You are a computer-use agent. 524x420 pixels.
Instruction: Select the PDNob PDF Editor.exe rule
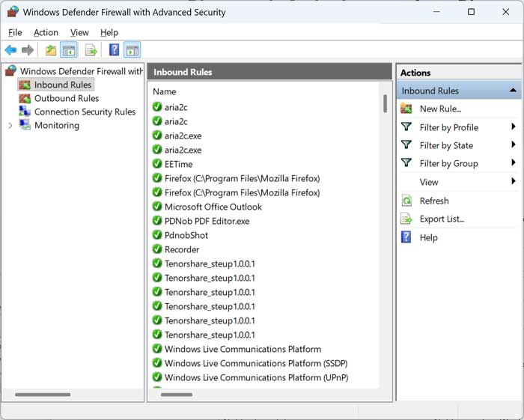coord(207,221)
